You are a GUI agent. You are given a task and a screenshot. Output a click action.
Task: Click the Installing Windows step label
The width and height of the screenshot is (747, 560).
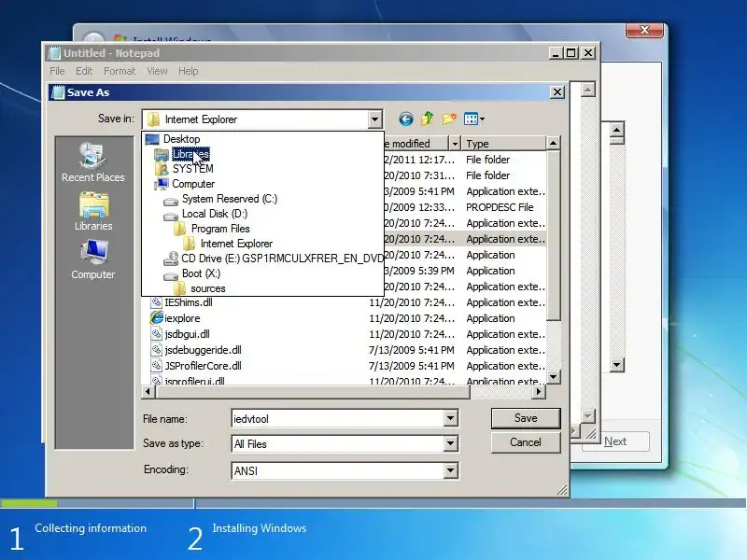(x=260, y=528)
